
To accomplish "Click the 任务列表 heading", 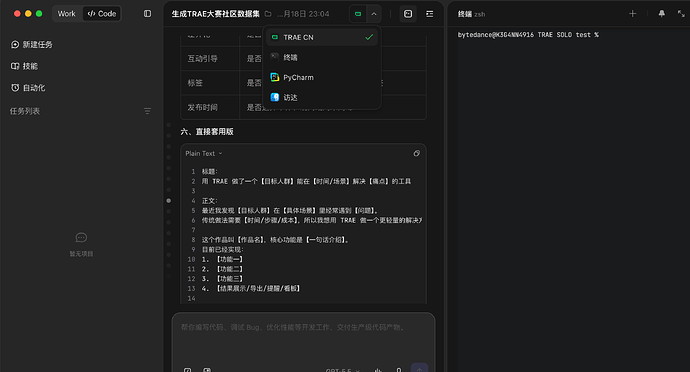I will click(25, 111).
